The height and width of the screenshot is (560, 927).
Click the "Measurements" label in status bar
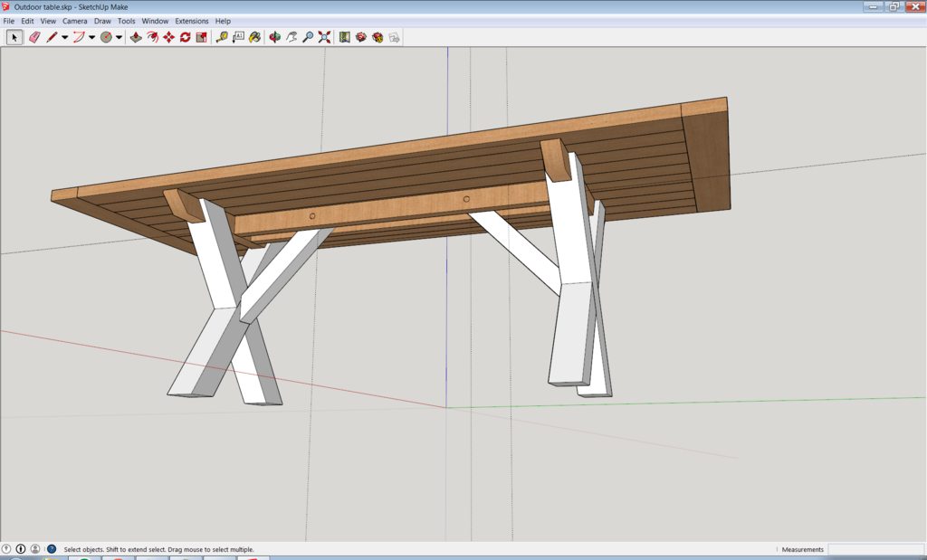pos(802,549)
